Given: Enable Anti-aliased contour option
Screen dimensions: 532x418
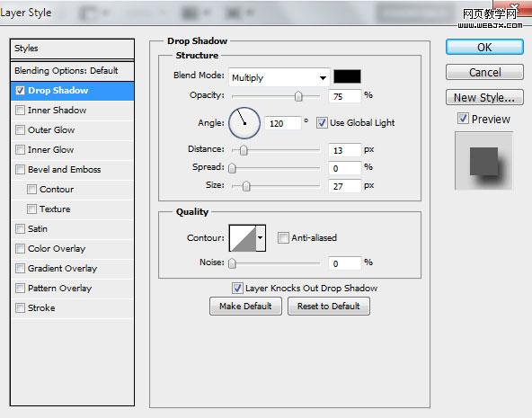Looking at the screenshot, I should pos(283,238).
